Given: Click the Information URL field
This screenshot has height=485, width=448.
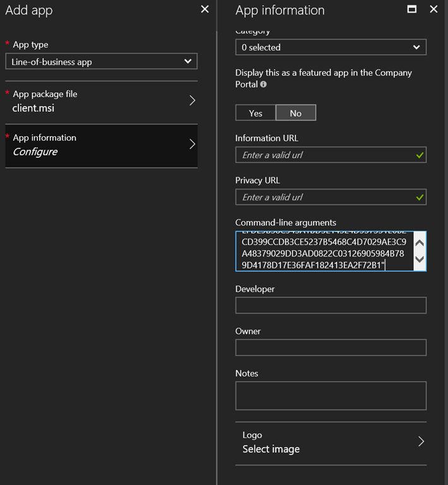Looking at the screenshot, I should click(x=325, y=155).
